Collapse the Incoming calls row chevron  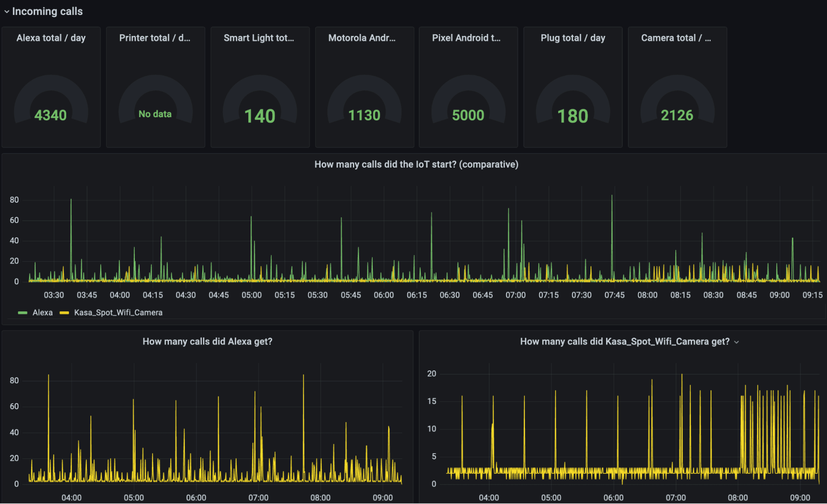(7, 12)
